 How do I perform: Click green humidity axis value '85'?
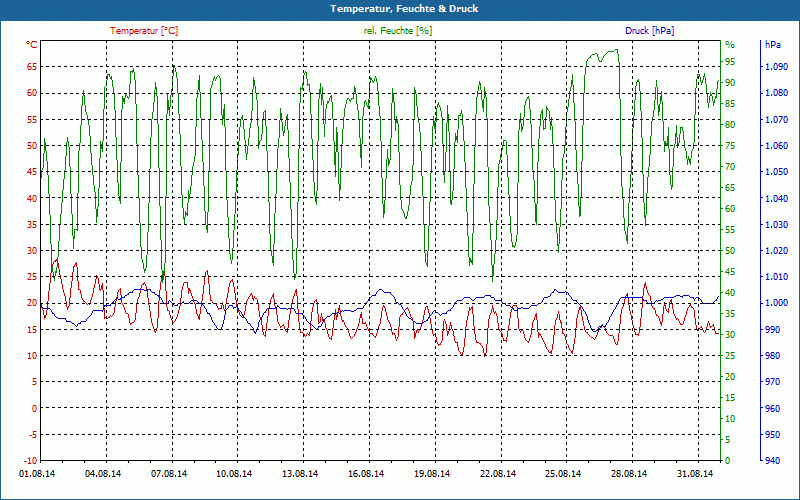[730, 104]
